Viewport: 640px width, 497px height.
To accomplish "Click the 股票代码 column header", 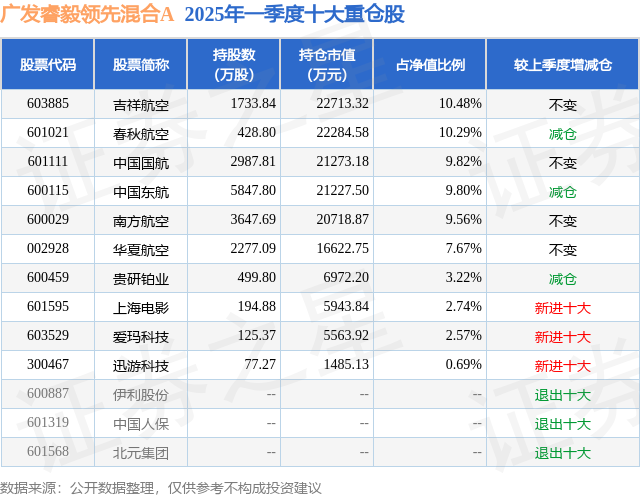I will [48, 64].
